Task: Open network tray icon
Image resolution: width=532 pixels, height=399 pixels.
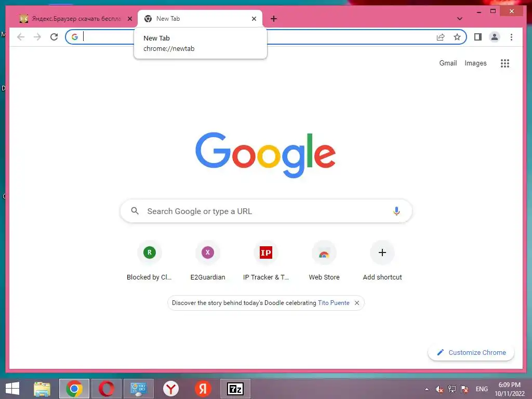Action: [x=452, y=389]
